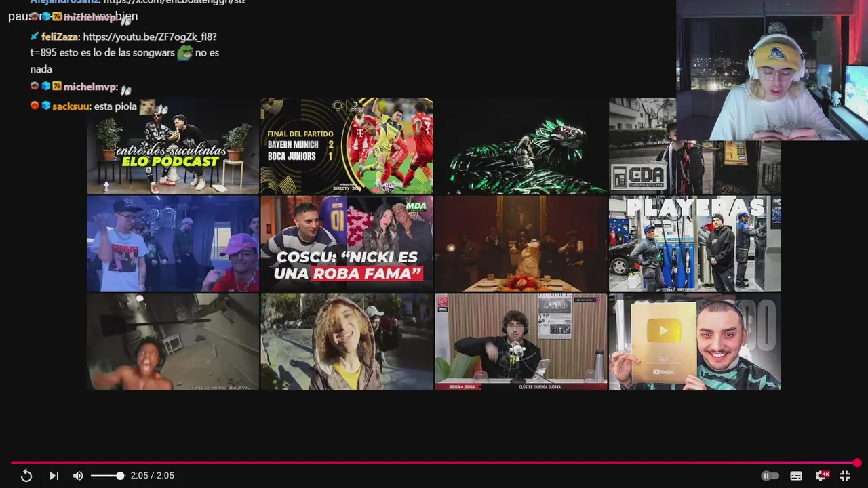Open the party crowd video with pink cap
The width and height of the screenshot is (868, 488).
click(173, 244)
